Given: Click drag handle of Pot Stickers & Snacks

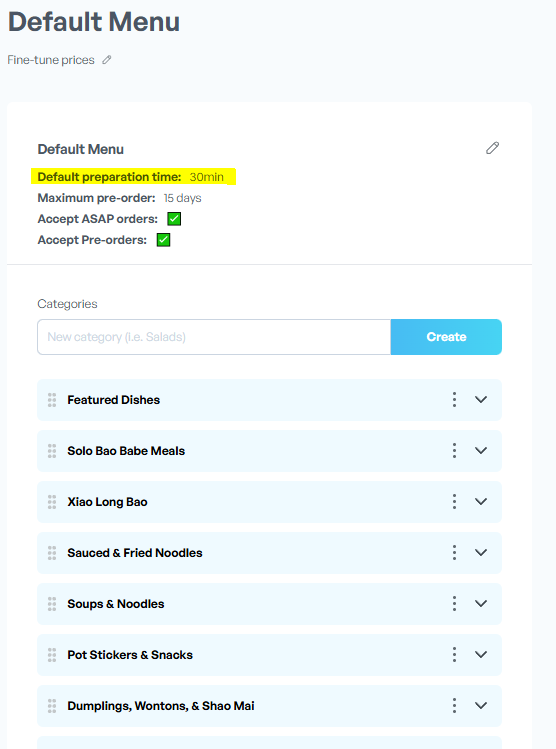Looking at the screenshot, I should click(52, 654).
